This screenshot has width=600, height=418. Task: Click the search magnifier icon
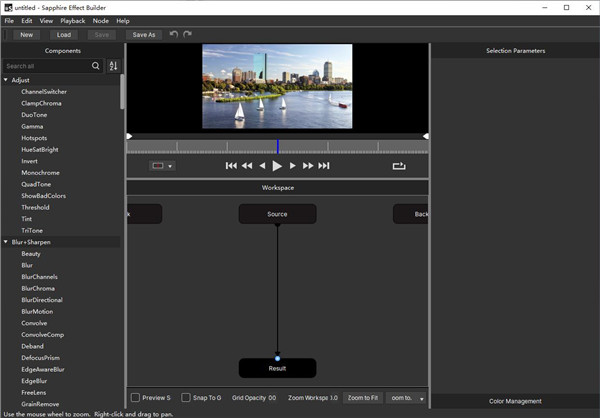[96, 66]
